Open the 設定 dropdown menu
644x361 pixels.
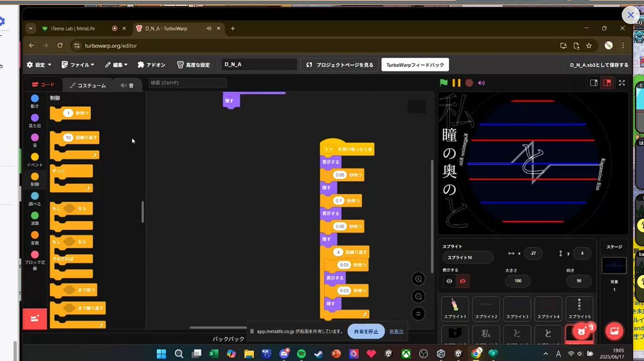point(39,65)
